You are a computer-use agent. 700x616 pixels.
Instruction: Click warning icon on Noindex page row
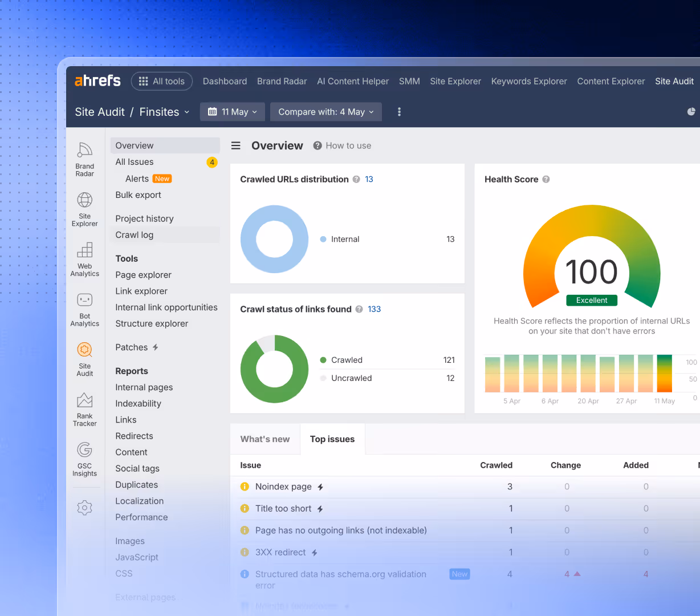pyautogui.click(x=245, y=487)
